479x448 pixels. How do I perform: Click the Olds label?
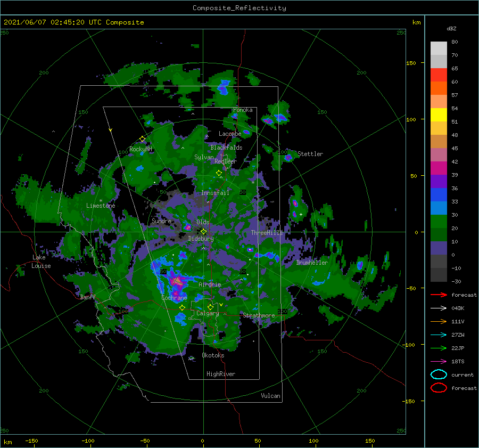click(x=203, y=222)
